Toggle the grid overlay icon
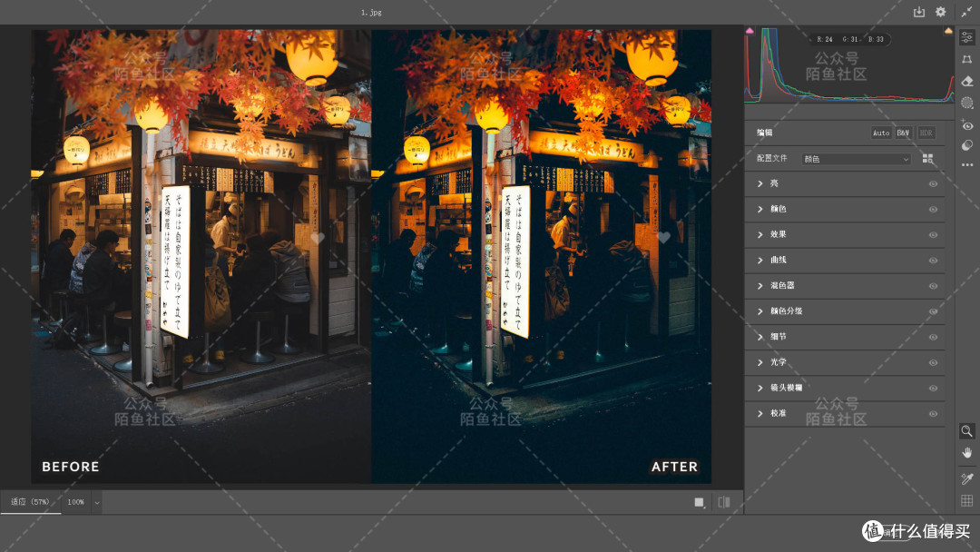Screen dimensions: 980x552 [967, 500]
